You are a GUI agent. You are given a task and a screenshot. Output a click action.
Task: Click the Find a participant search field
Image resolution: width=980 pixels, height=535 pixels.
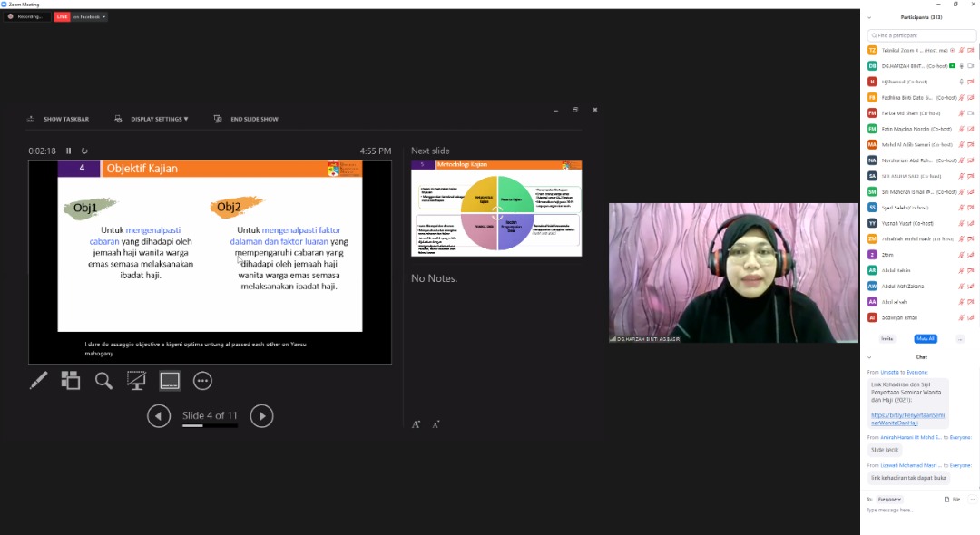pos(921,35)
